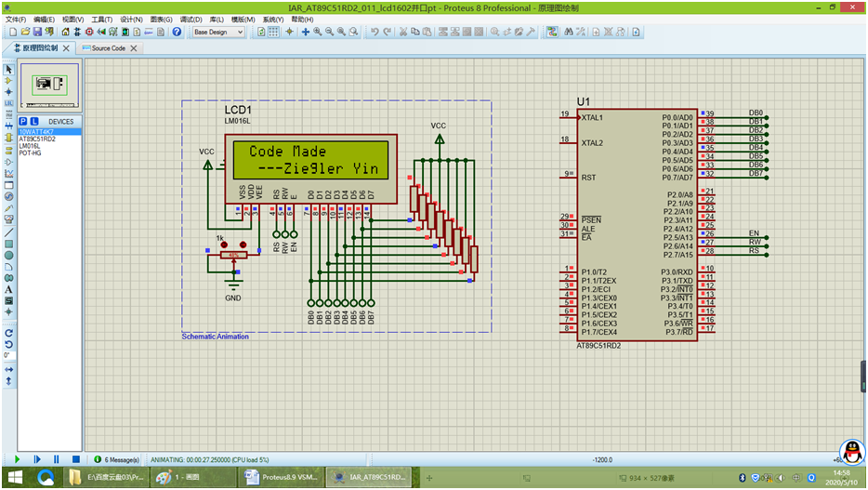Open the Base Design variant dropdown
The height and width of the screenshot is (490, 868).
pos(218,33)
